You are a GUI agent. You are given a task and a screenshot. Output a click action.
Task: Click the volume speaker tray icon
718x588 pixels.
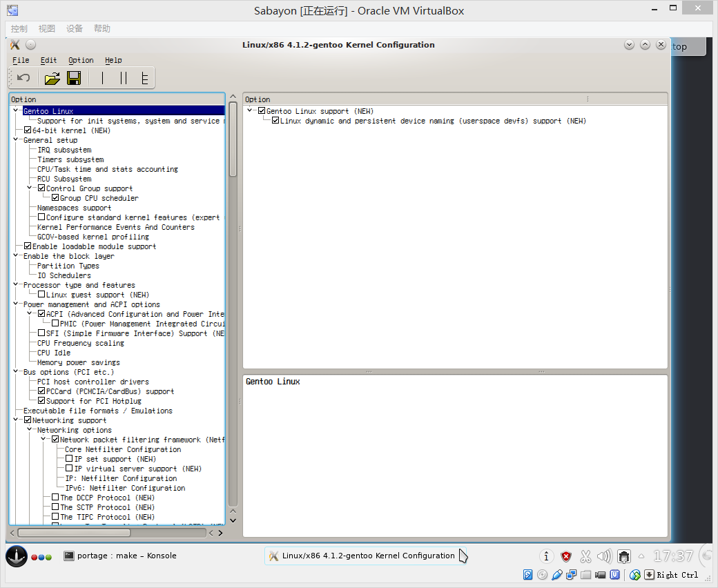click(604, 556)
